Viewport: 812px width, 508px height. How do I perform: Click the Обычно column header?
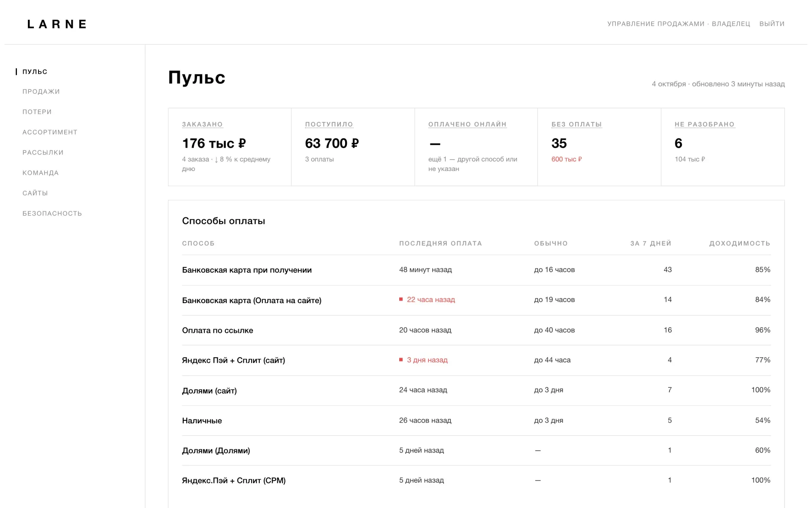(x=551, y=243)
